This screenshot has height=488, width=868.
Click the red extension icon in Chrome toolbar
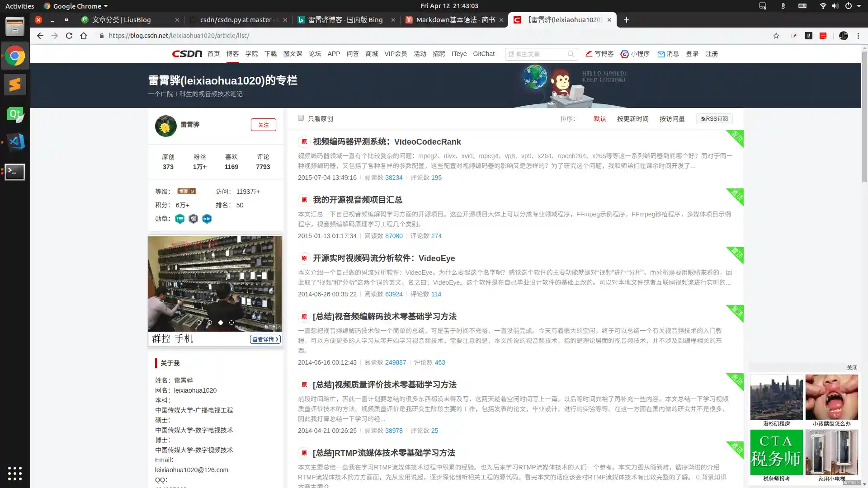823,36
